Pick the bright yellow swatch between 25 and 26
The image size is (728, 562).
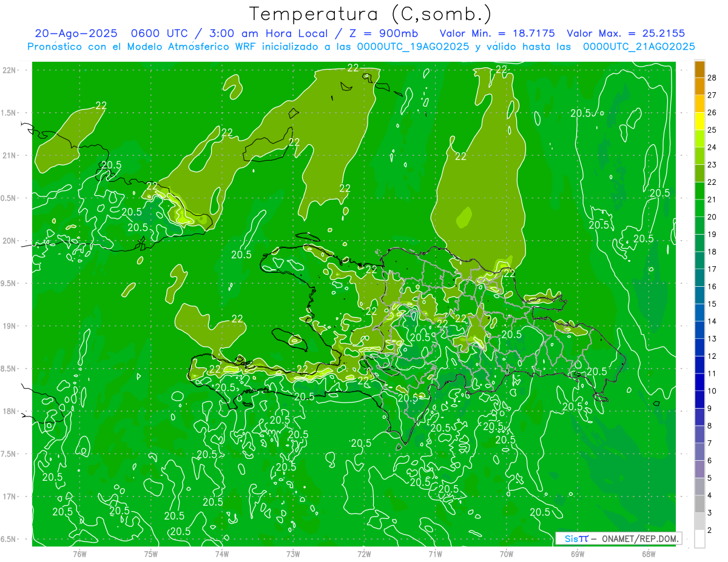[x=699, y=121]
